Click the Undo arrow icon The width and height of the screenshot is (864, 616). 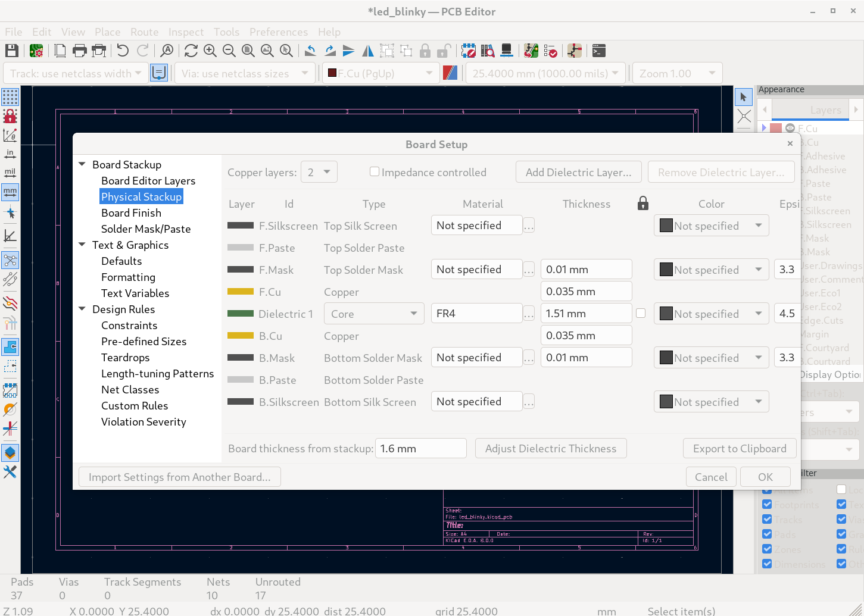(x=123, y=51)
